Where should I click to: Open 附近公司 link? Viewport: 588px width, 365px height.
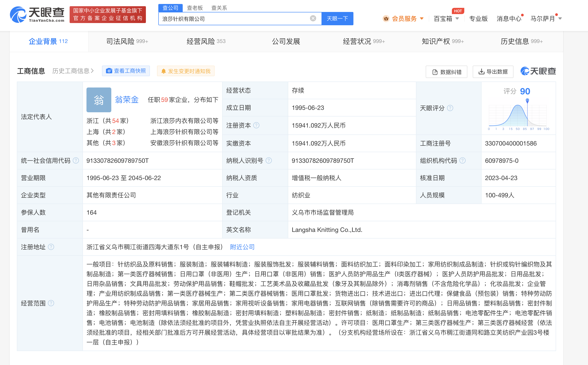coord(242,247)
